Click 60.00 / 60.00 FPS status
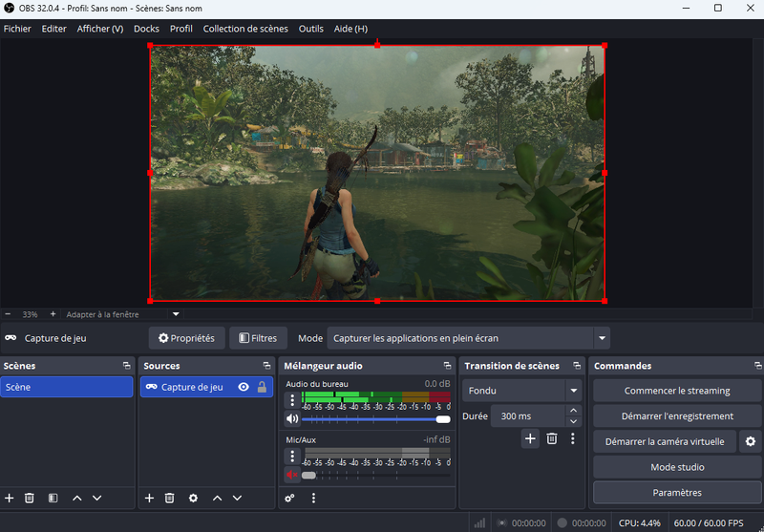The width and height of the screenshot is (764, 532). point(709,522)
